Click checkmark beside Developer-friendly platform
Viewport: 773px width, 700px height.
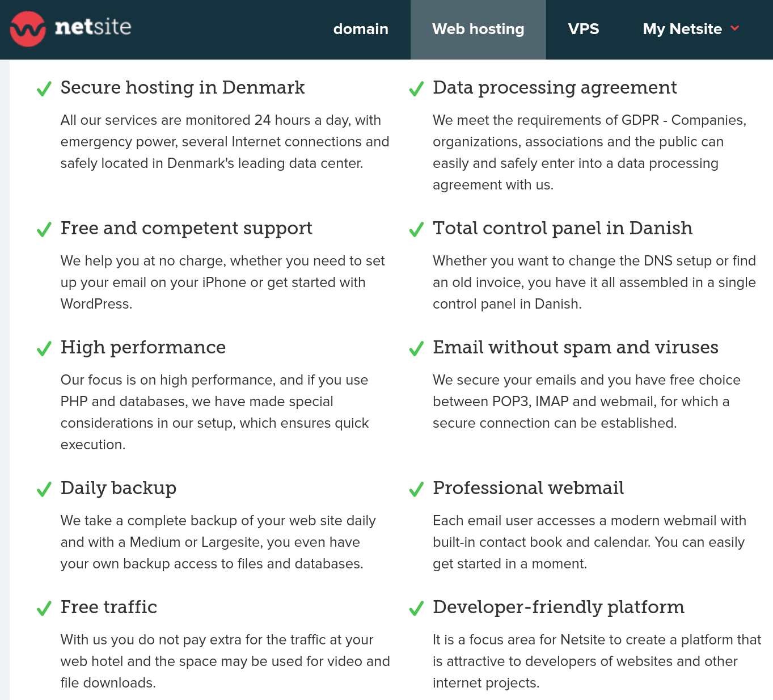[416, 609]
